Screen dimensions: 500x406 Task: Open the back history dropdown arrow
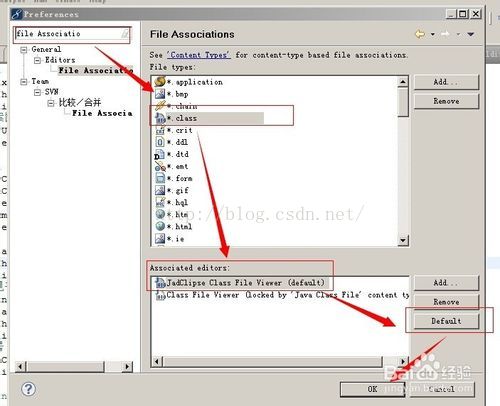[433, 34]
